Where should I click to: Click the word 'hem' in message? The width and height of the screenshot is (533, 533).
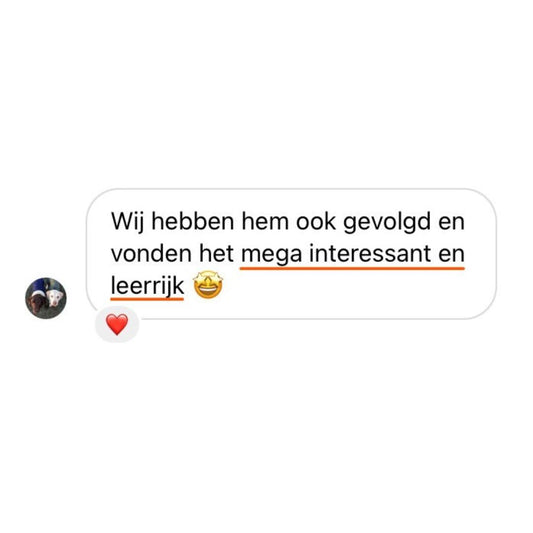tap(265, 222)
